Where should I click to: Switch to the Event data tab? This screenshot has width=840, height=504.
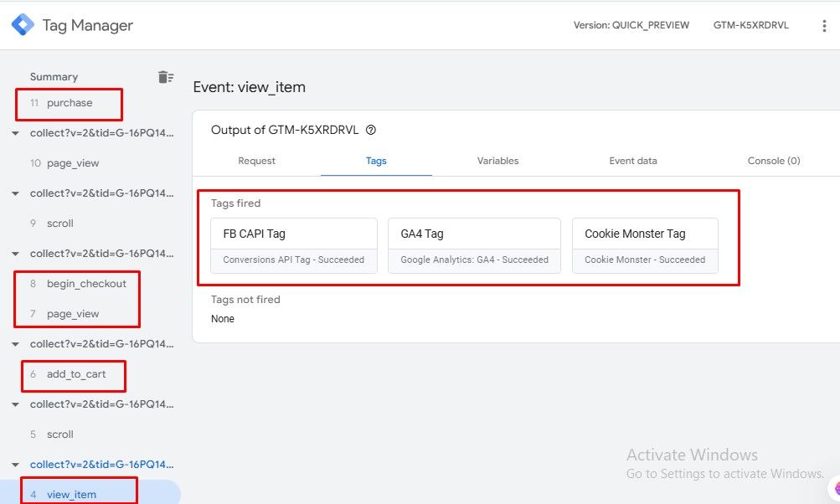(x=632, y=161)
